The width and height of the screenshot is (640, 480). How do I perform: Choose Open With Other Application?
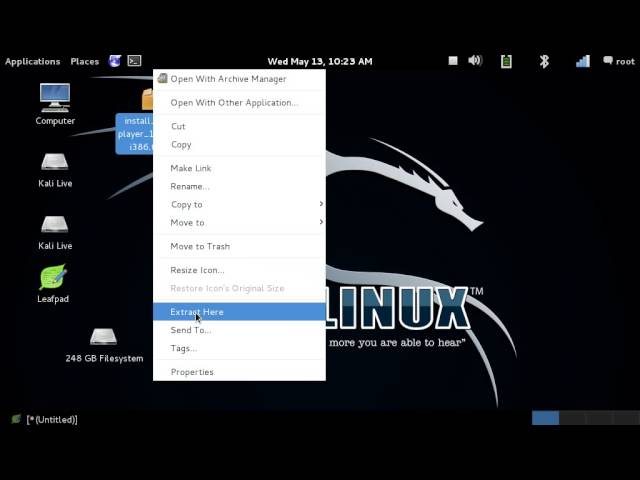239,103
